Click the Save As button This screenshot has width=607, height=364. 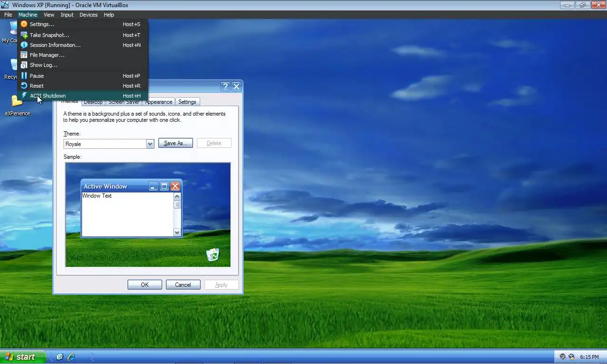[x=175, y=143]
